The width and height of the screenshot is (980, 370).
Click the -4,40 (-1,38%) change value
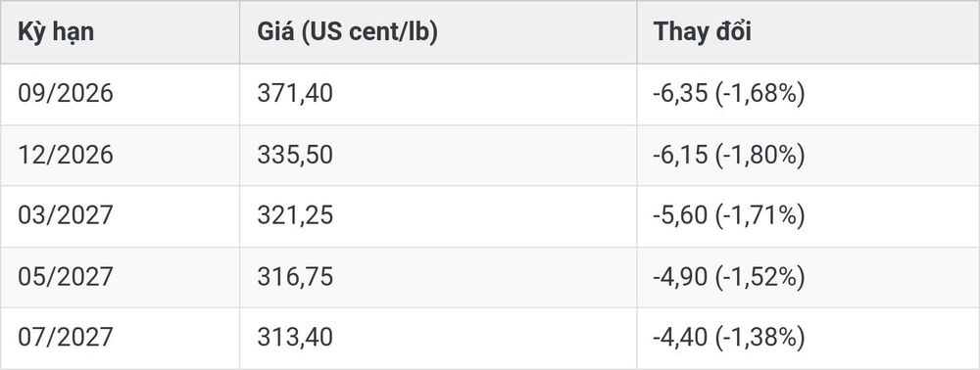(729, 338)
